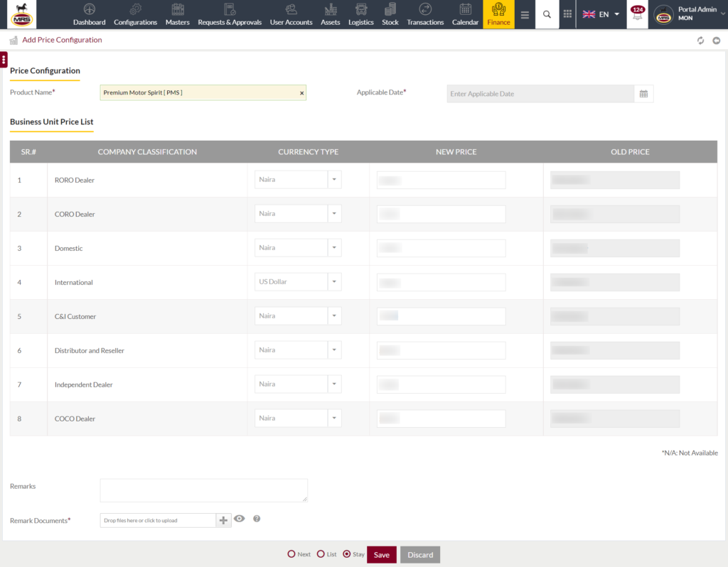Open the apps grid icon
The image size is (728, 567).
point(567,14)
